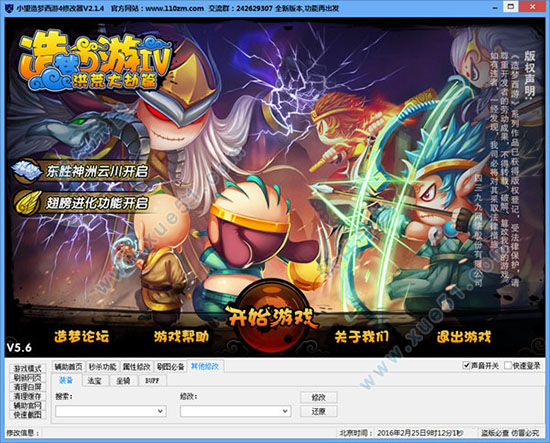Minimize the trainer window
The width and height of the screenshot is (550, 443).
(495, 7)
